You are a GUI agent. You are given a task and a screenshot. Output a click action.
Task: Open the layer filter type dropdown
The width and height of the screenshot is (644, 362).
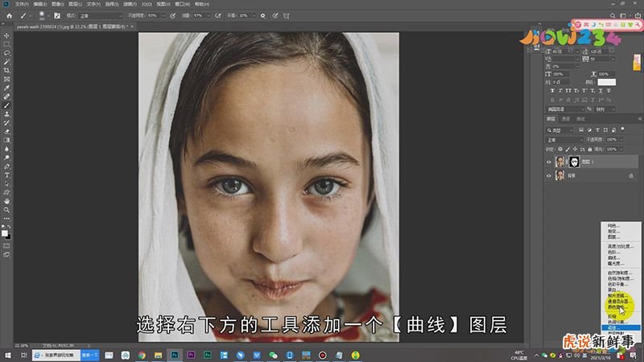tap(559, 130)
